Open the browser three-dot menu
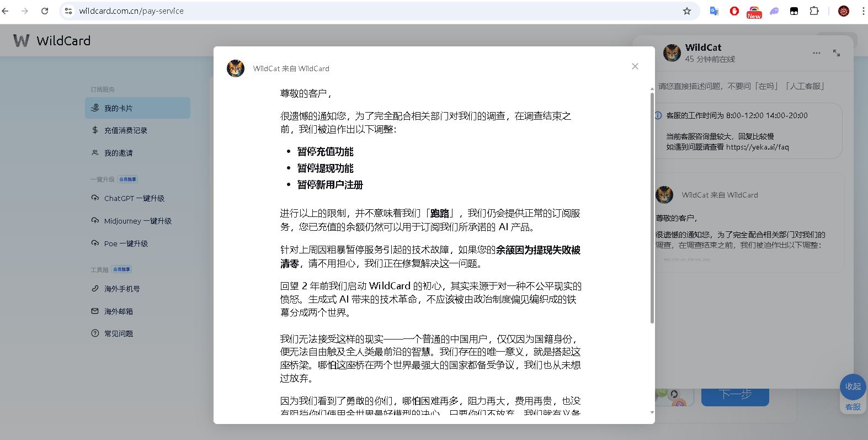The height and width of the screenshot is (440, 868). pos(863,11)
